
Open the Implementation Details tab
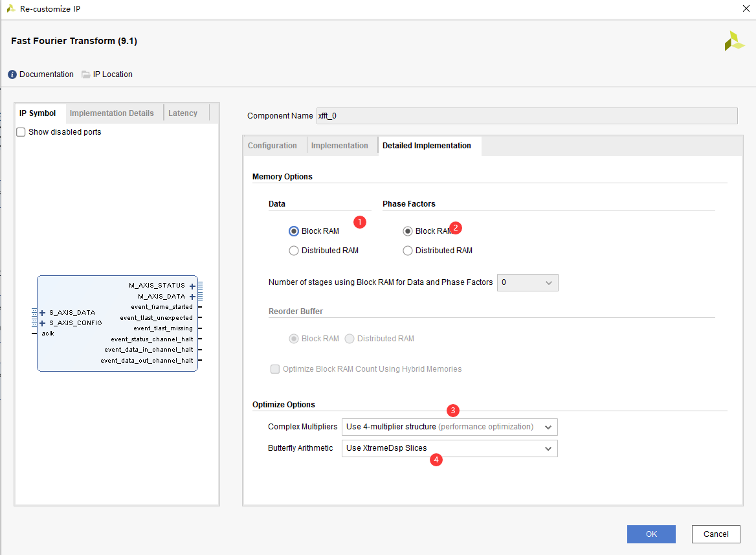point(112,113)
